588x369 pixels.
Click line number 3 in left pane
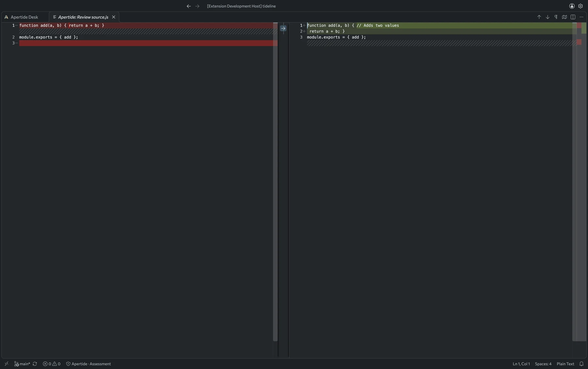tap(13, 43)
